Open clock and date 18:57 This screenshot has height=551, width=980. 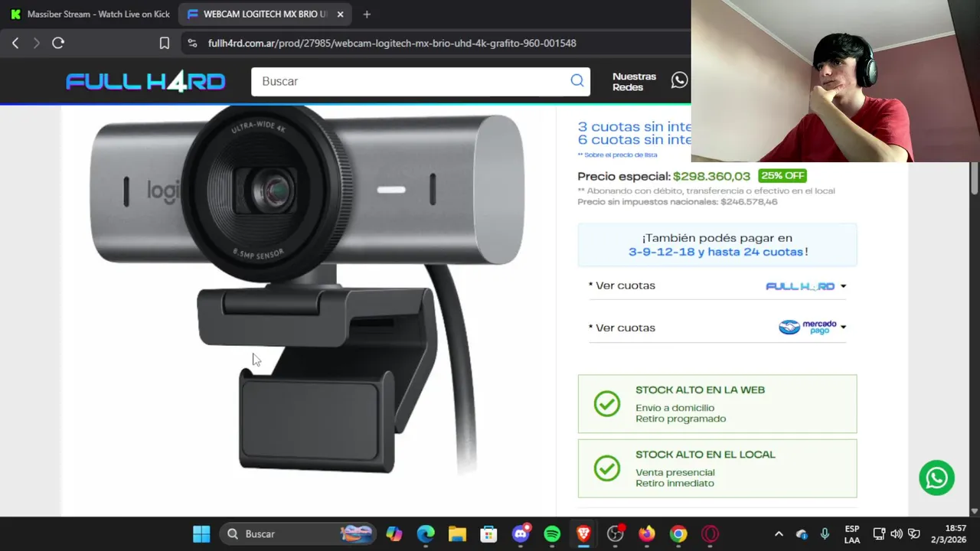(x=949, y=534)
